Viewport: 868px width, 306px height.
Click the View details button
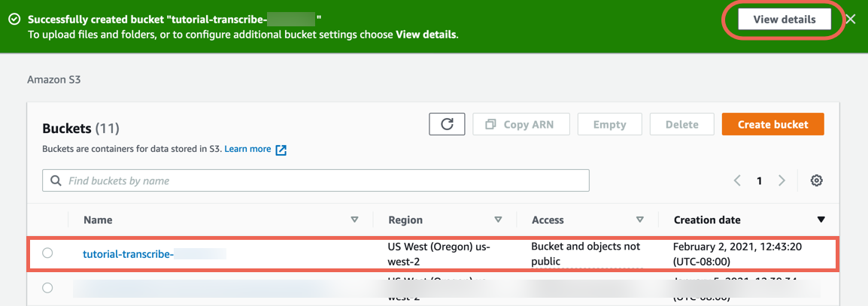point(785,20)
